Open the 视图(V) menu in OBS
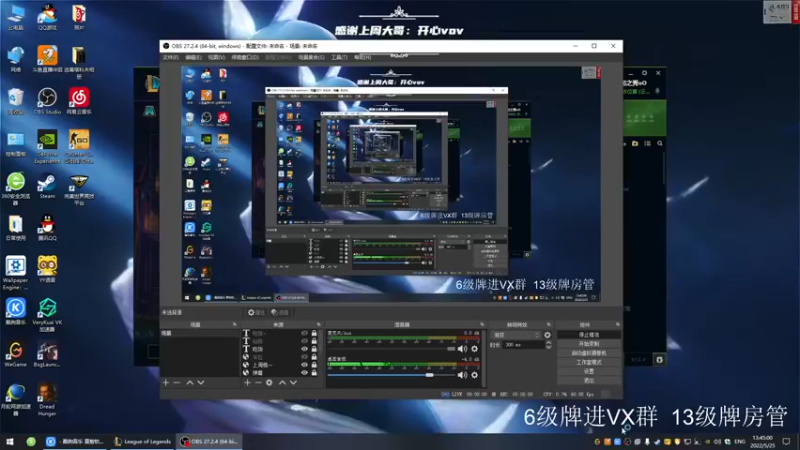The image size is (800, 450). pyautogui.click(x=216, y=57)
